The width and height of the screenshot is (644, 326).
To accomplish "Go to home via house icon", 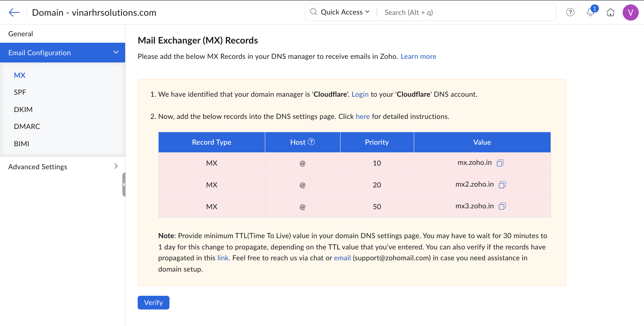I will click(x=611, y=12).
